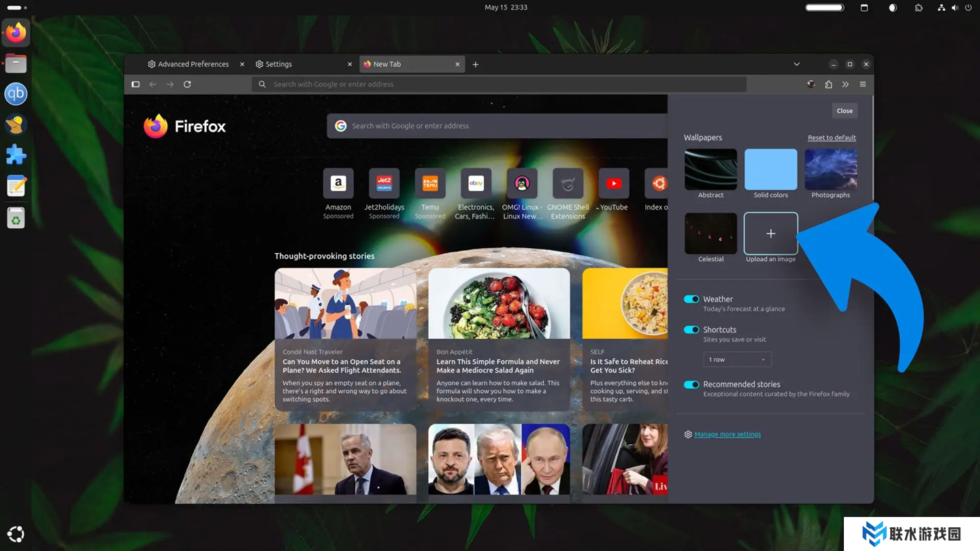Expand the shortcuts '1 row' dropdown
This screenshot has height=551, width=980.
[737, 359]
